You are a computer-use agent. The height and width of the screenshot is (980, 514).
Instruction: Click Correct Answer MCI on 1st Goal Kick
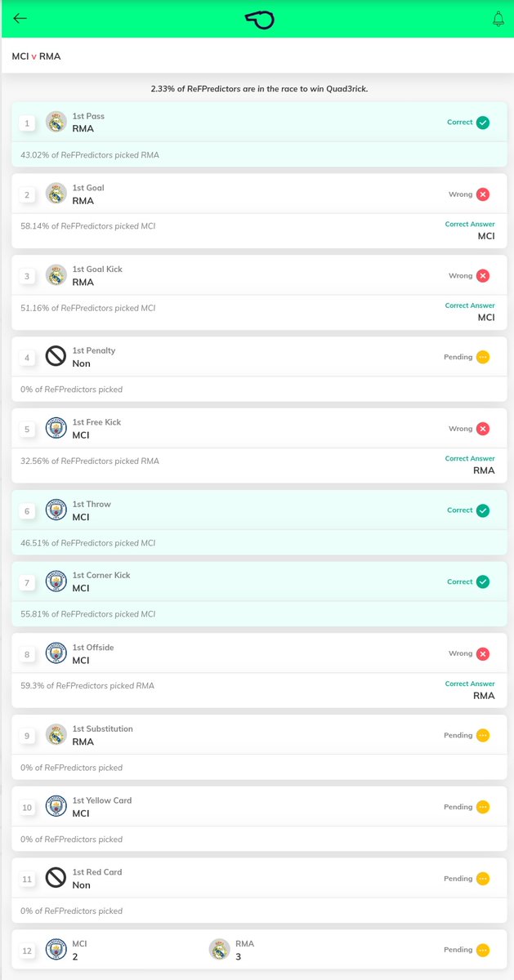470,312
